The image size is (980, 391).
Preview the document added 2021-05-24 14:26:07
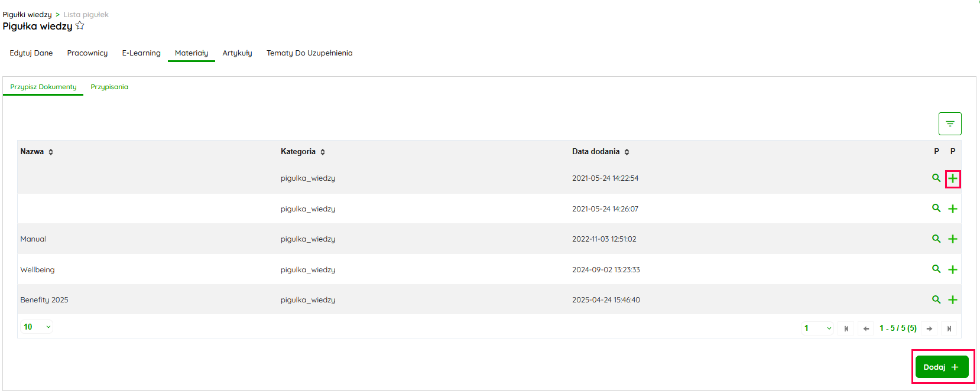pos(936,208)
